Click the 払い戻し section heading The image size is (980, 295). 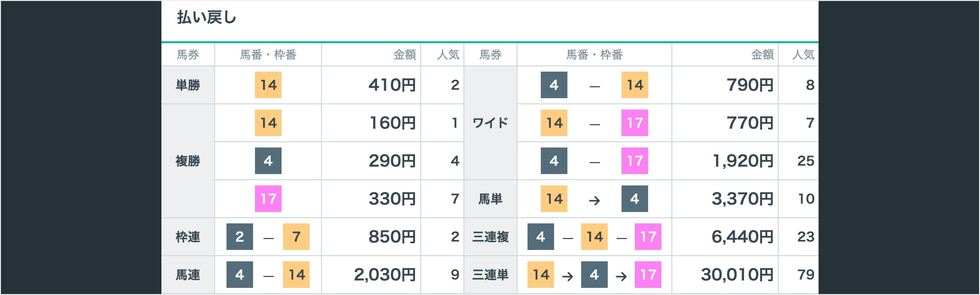pos(207,18)
